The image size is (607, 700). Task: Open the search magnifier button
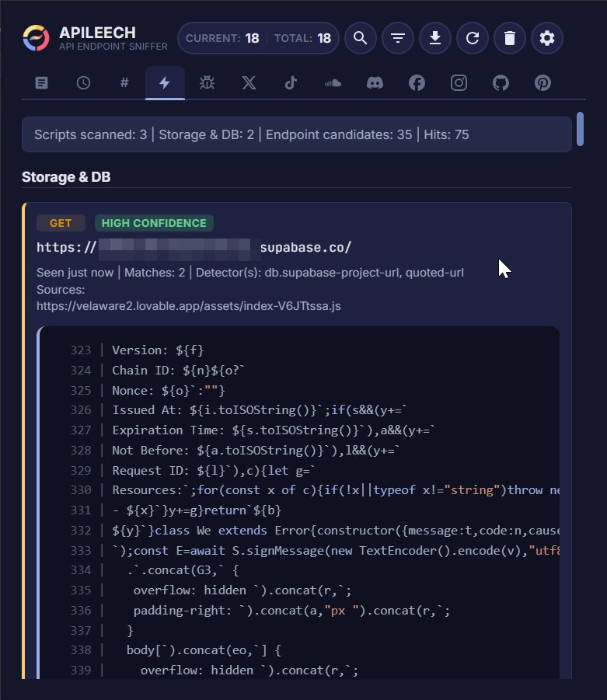[361, 38]
